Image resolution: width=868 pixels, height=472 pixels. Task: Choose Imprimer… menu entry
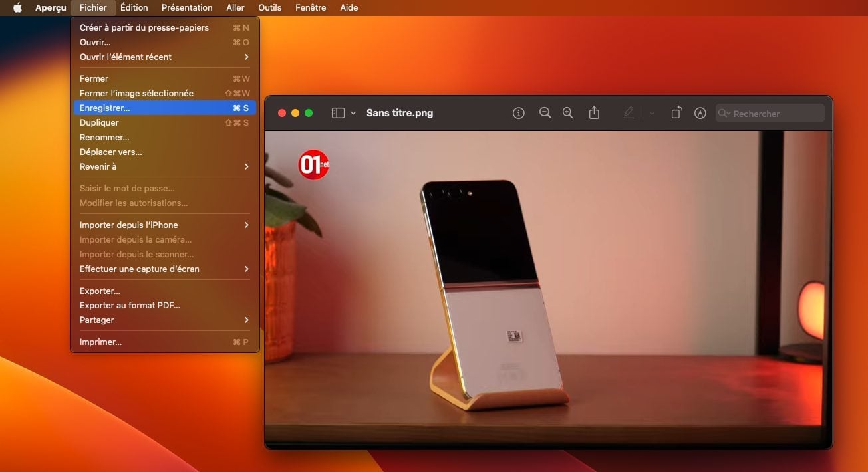coord(165,342)
